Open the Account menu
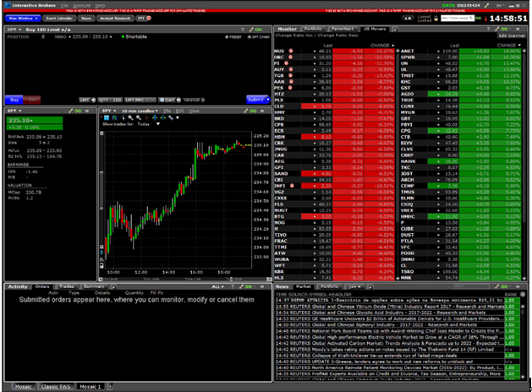Viewport: 532px width, 392px height. click(82, 5)
